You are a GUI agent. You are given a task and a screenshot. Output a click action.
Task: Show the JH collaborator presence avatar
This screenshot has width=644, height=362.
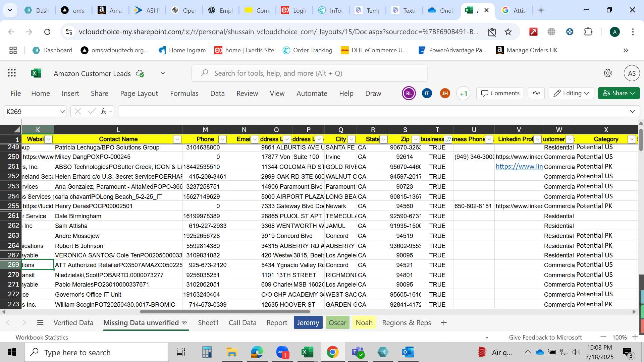(445, 94)
